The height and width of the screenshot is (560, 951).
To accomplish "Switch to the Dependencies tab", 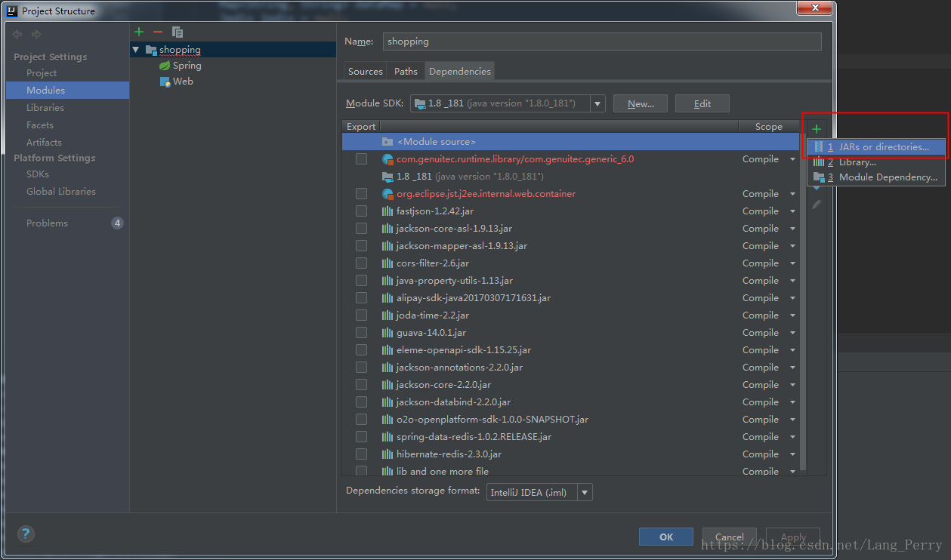I will [x=459, y=71].
